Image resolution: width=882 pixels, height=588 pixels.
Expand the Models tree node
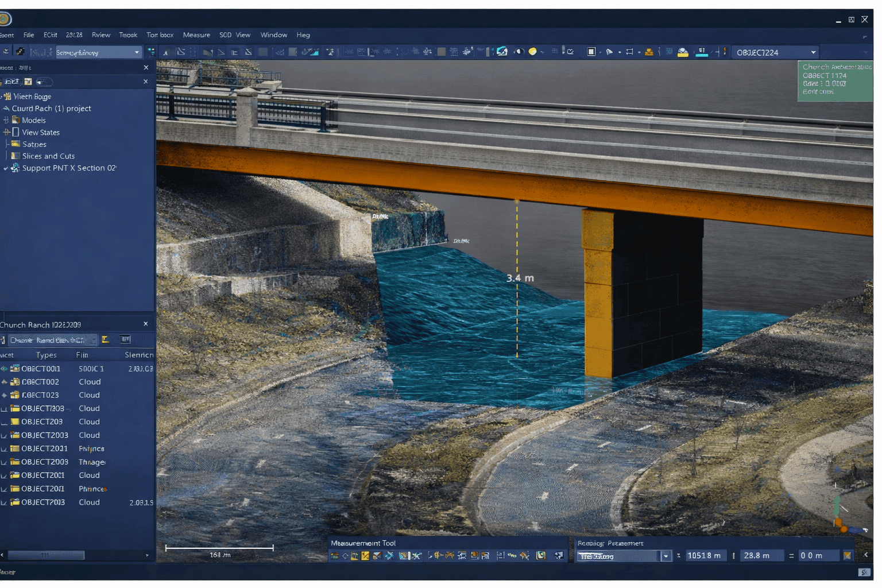pos(6,120)
